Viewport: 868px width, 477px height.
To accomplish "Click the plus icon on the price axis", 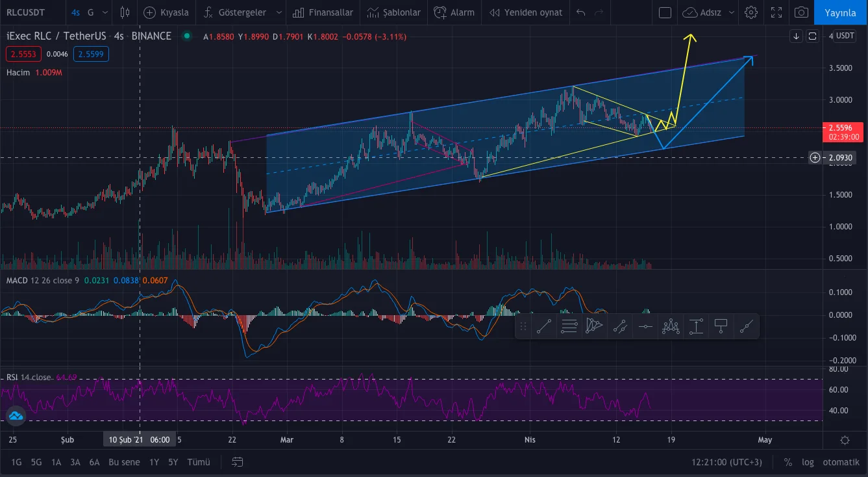I will pyautogui.click(x=815, y=157).
